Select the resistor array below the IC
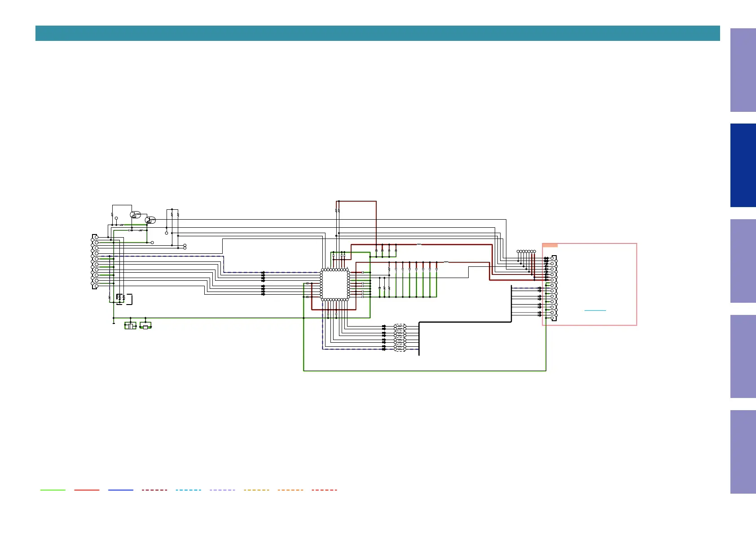Screen dimensions: 756x535 coord(400,337)
